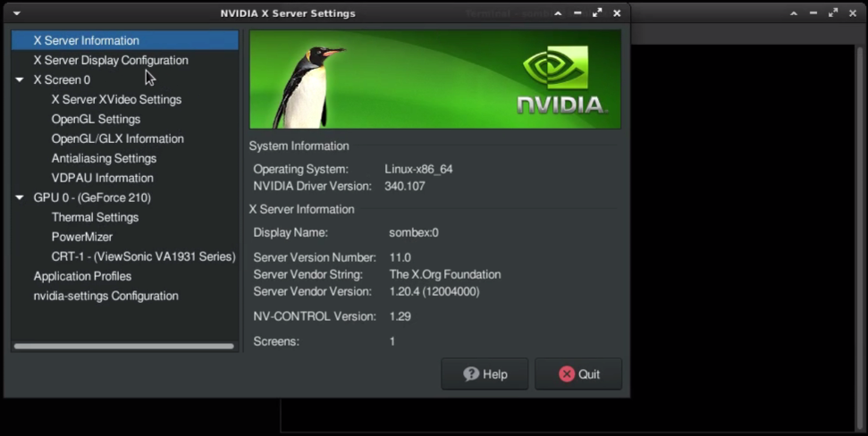Open nvidia-settings Configuration page
This screenshot has height=436, width=868.
click(x=105, y=296)
